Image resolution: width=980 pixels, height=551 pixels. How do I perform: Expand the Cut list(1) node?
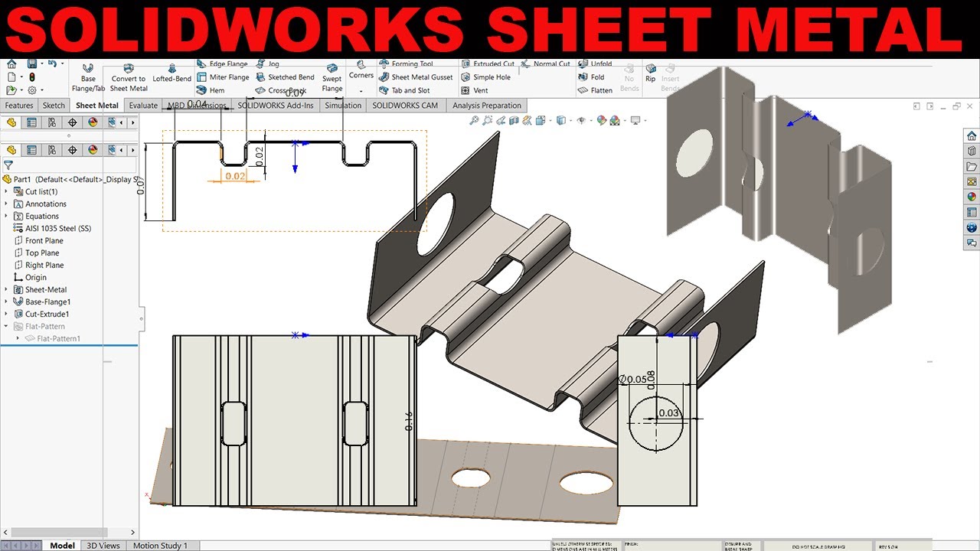coord(7,191)
